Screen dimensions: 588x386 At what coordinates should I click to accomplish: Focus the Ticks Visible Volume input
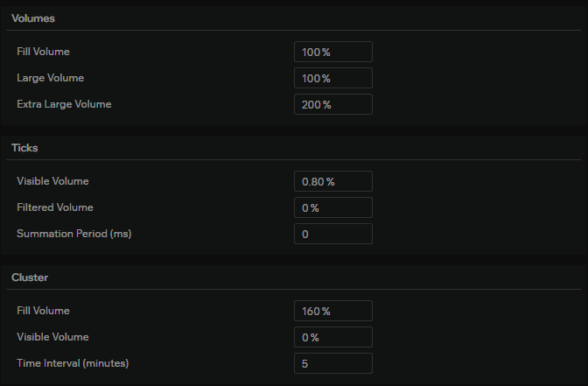(332, 181)
